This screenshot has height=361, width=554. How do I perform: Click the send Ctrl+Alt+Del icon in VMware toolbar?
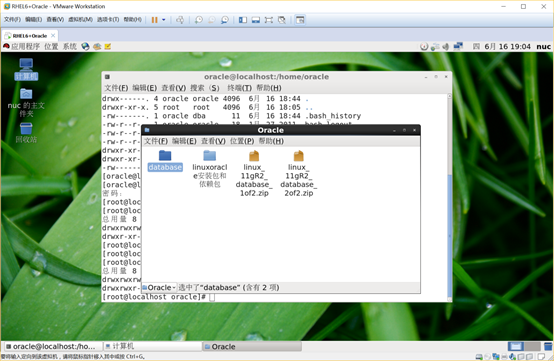[x=180, y=20]
